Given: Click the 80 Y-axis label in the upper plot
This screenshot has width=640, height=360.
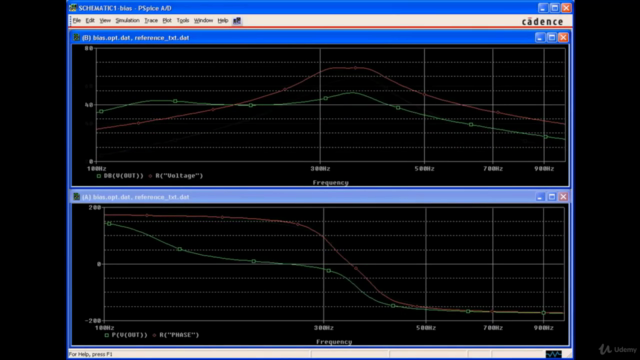Looking at the screenshot, I should [89, 48].
